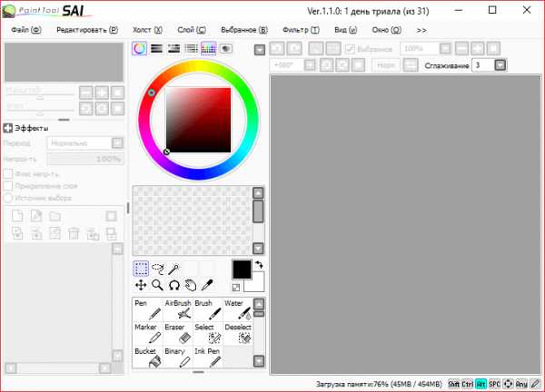The height and width of the screenshot is (392, 545).
Task: Select the rotate canvas tool
Action: coord(173,285)
